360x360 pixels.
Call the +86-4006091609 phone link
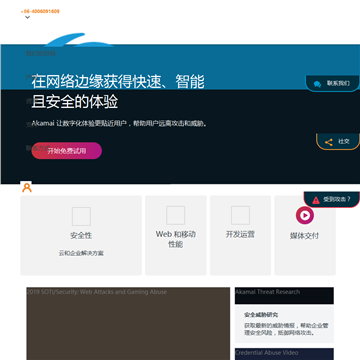(40, 11)
